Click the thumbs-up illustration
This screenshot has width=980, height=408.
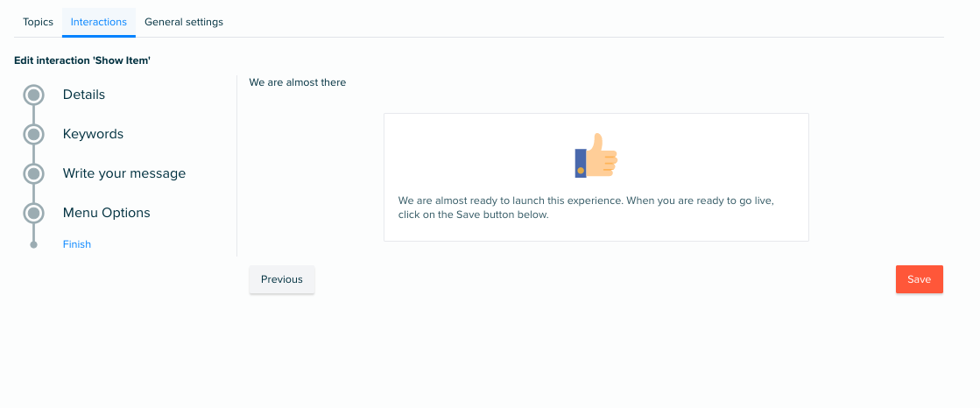596,156
